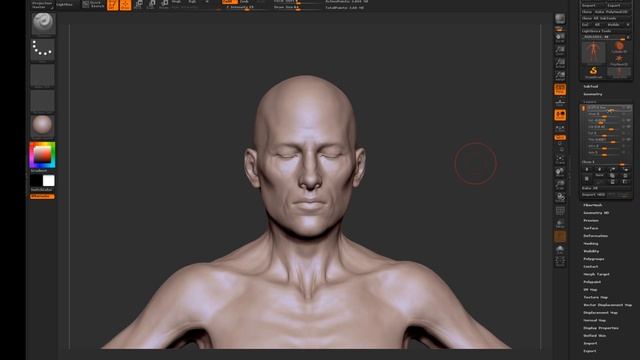Image resolution: width=640 pixels, height=360 pixels.
Task: Toggle Local transformations icon
Action: [560, 115]
